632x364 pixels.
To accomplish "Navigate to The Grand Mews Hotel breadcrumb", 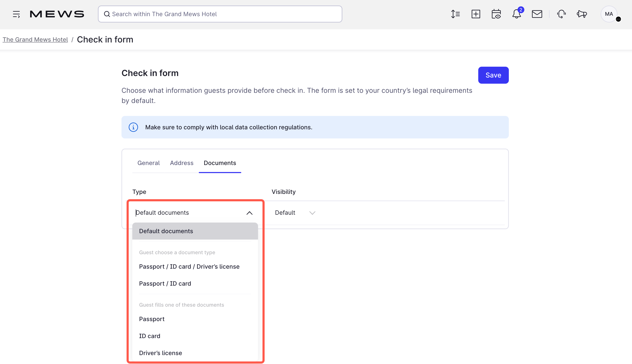I will tap(35, 39).
